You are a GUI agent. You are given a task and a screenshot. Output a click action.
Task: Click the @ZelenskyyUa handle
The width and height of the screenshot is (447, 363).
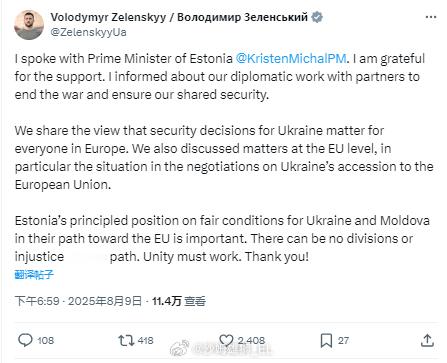click(88, 32)
